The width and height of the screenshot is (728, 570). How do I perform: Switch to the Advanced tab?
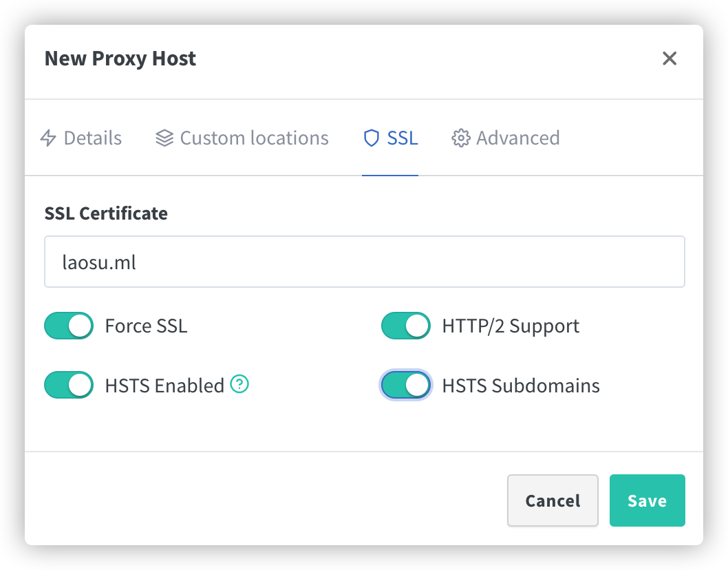[x=506, y=138]
